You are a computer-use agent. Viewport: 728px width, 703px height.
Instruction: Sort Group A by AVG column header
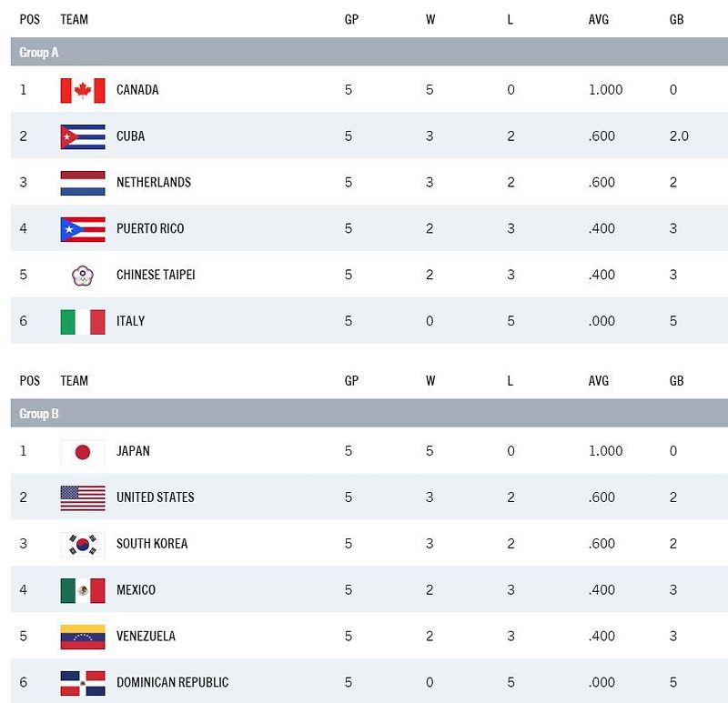point(598,19)
